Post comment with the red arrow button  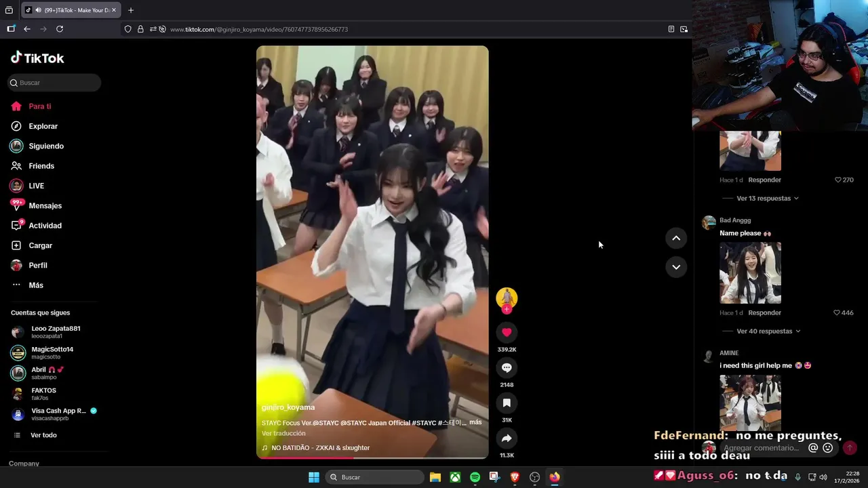pyautogui.click(x=850, y=448)
